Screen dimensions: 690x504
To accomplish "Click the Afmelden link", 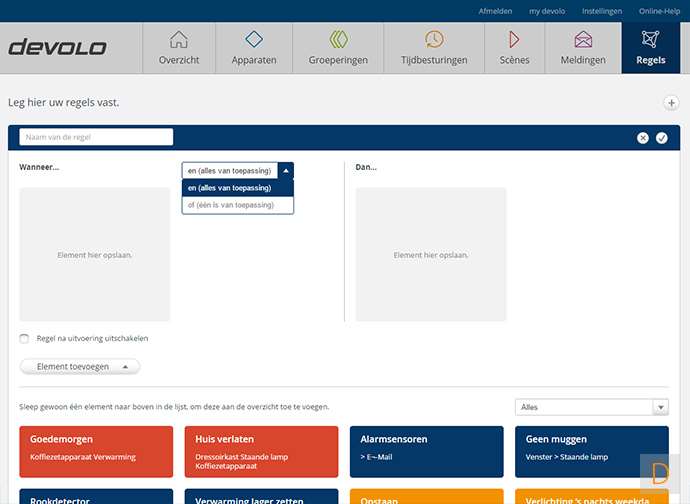I will [496, 11].
